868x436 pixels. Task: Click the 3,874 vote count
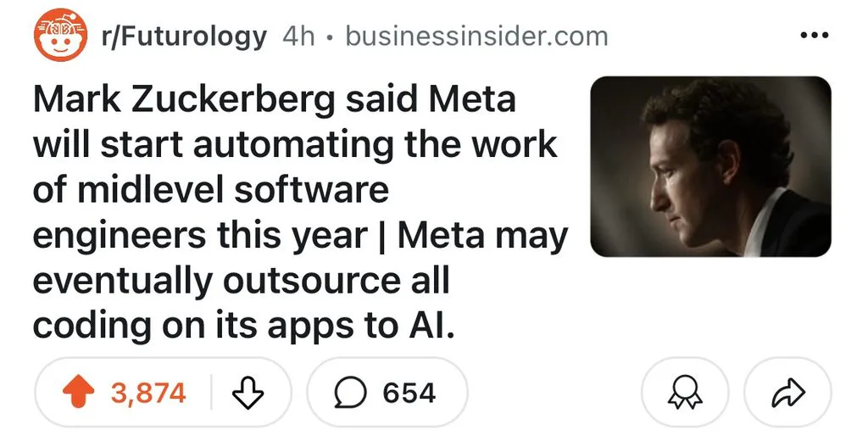pyautogui.click(x=148, y=393)
